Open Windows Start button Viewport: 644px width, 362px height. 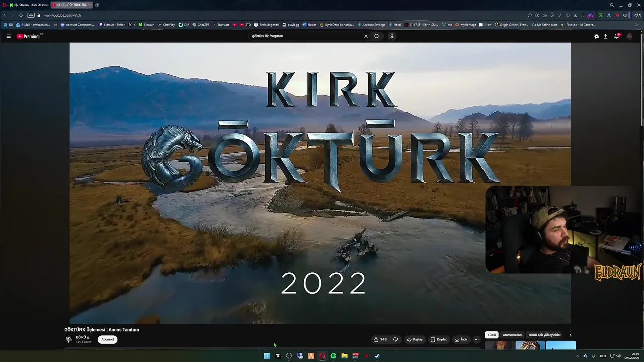tap(267, 356)
